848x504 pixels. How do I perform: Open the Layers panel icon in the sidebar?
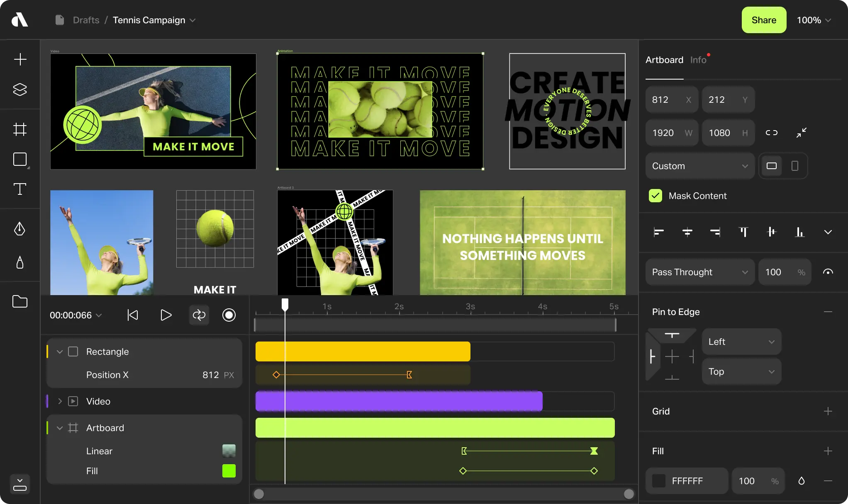(x=19, y=89)
